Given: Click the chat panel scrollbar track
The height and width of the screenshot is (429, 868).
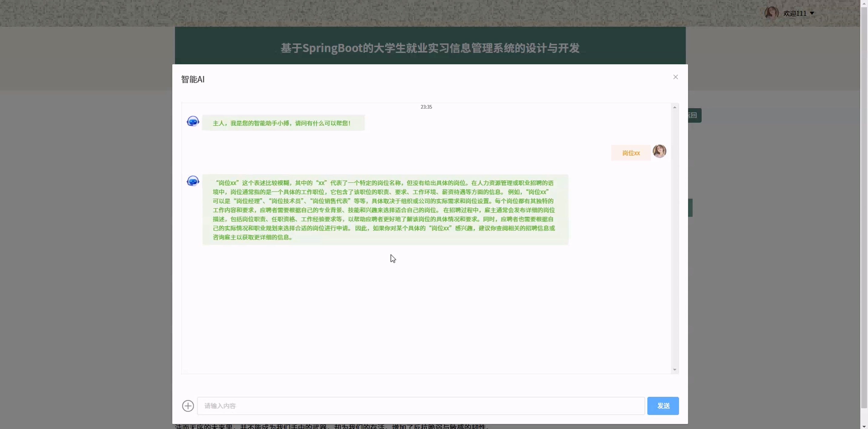Looking at the screenshot, I should [x=675, y=236].
